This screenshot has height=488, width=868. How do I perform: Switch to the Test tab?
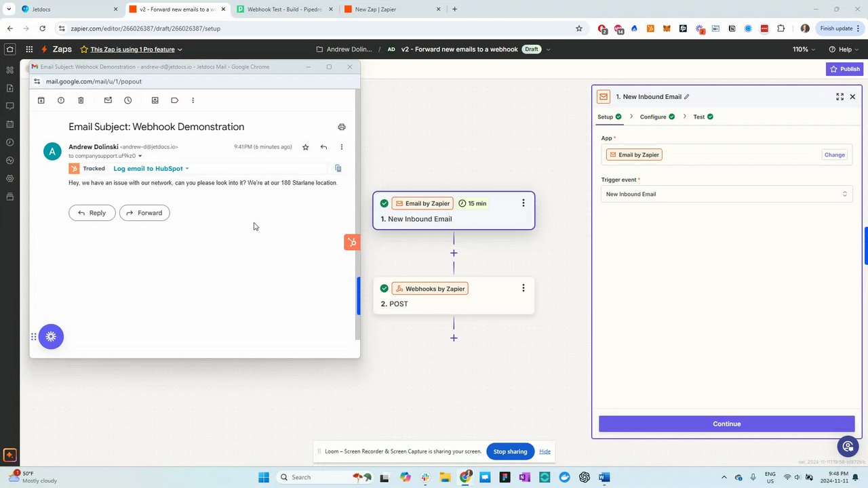(703, 117)
